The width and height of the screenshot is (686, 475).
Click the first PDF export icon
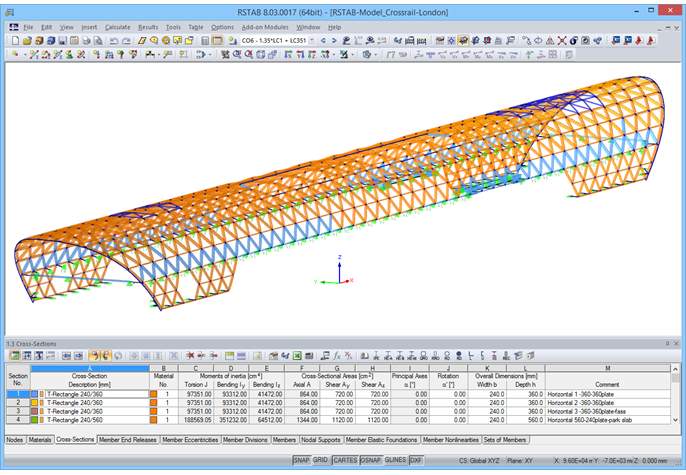point(640,41)
